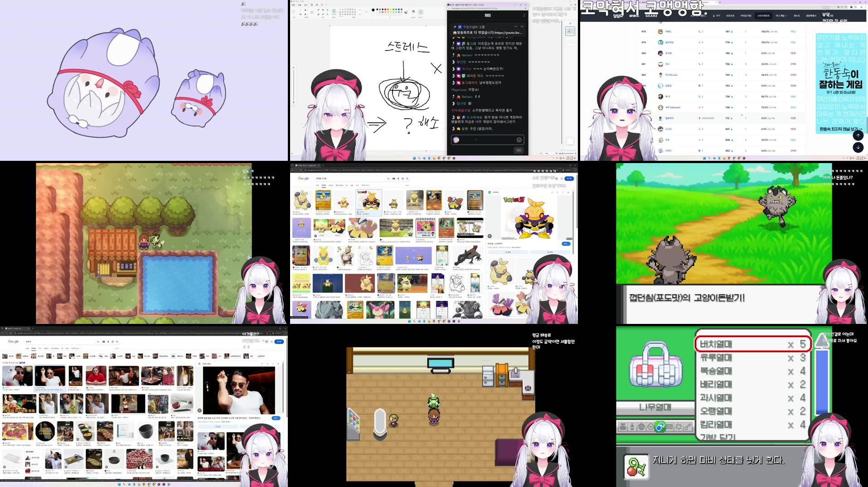This screenshot has width=868, height=487.
Task: Open the 보기 menu in Paint
Action: (306, 5)
